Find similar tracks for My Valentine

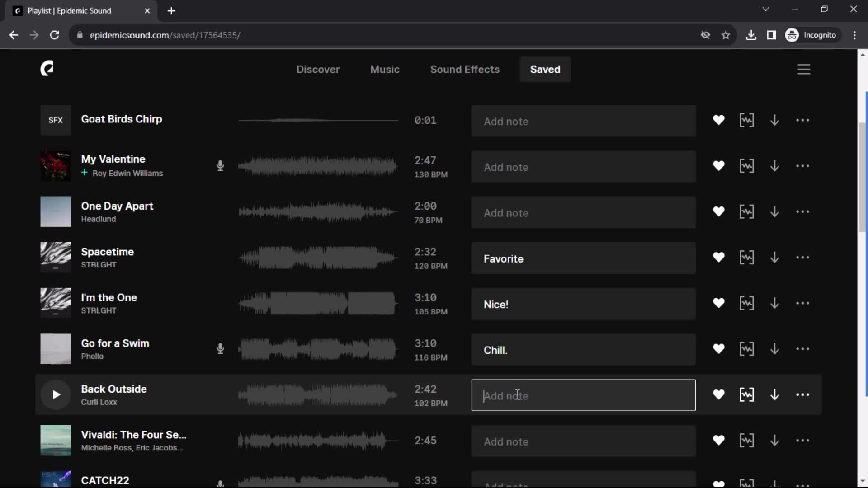click(746, 166)
